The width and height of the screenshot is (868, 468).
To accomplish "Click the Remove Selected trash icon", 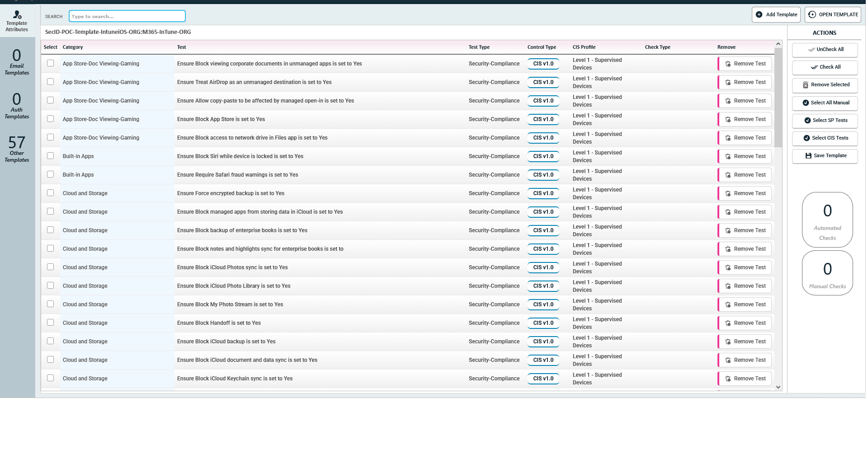I will (805, 85).
